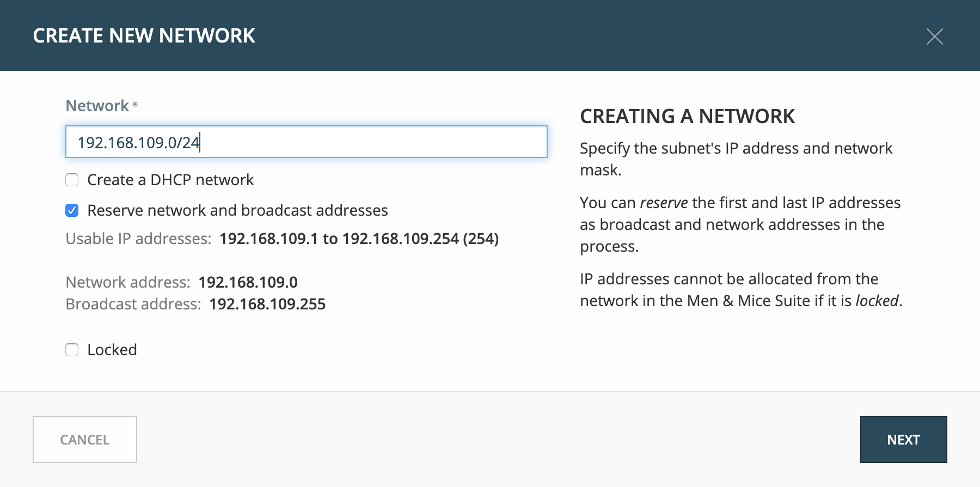Uncheck the Reserve network and broadcast addresses box
Screen dimensions: 980x487
72,210
